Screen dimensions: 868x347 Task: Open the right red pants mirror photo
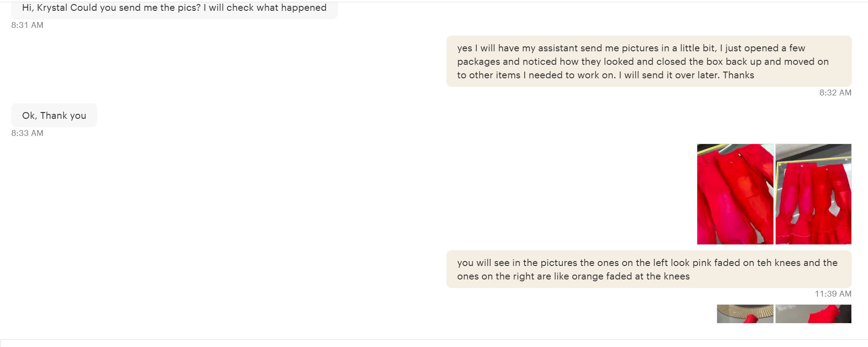click(813, 194)
